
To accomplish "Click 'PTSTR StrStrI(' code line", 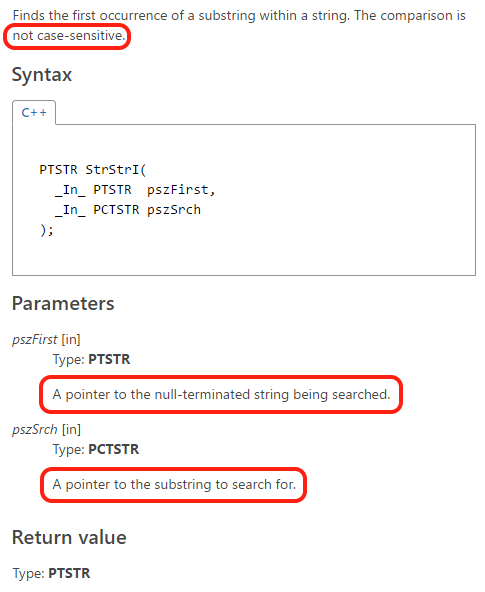I will [93, 170].
